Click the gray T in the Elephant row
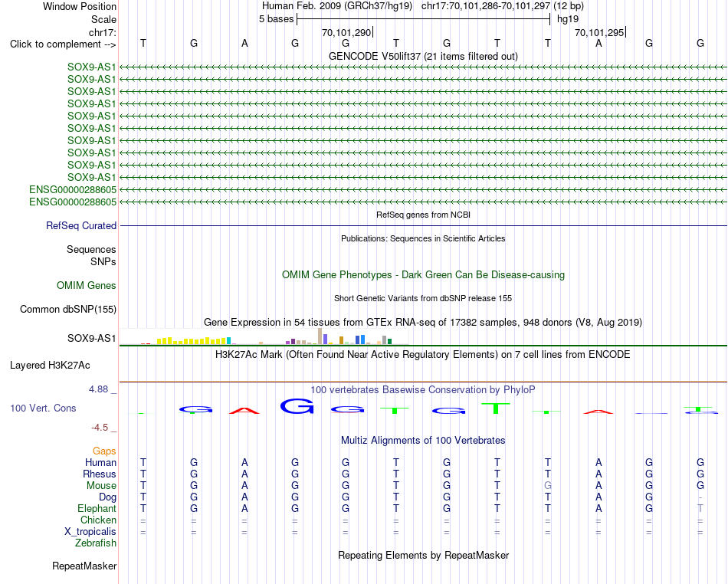The width and height of the screenshot is (728, 584). 700,508
